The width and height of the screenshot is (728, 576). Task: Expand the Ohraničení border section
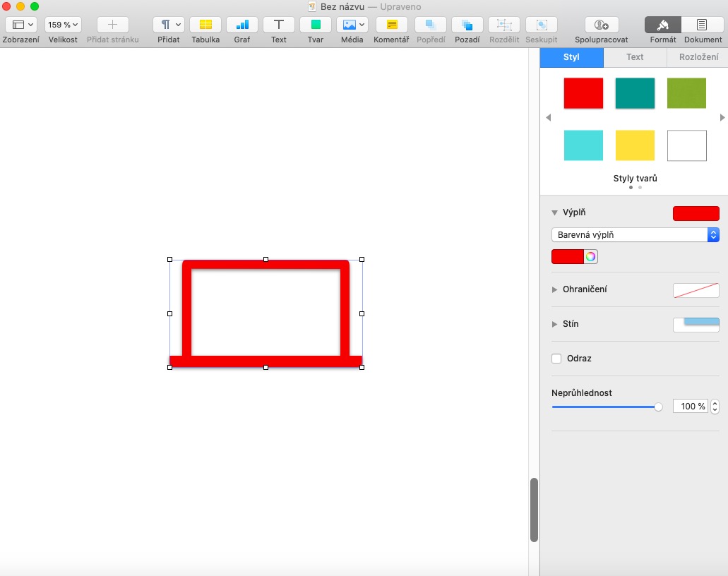pos(555,289)
